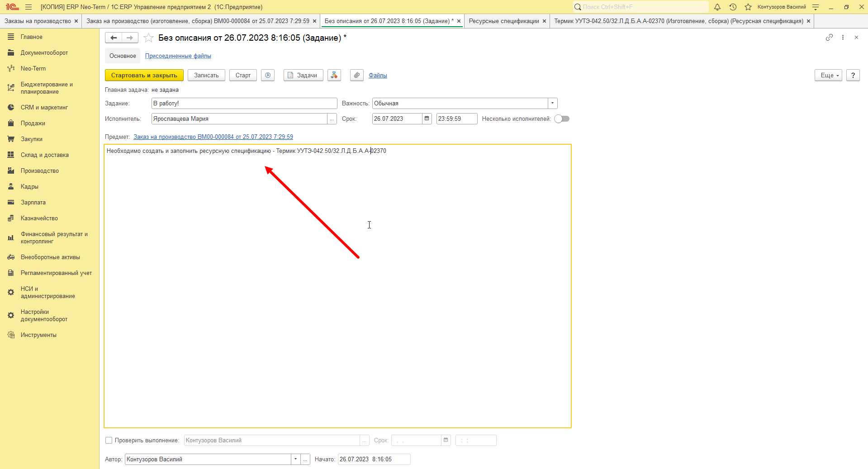Click Стартовать и закрыть button
Screen dimensions: 868x469
click(144, 75)
